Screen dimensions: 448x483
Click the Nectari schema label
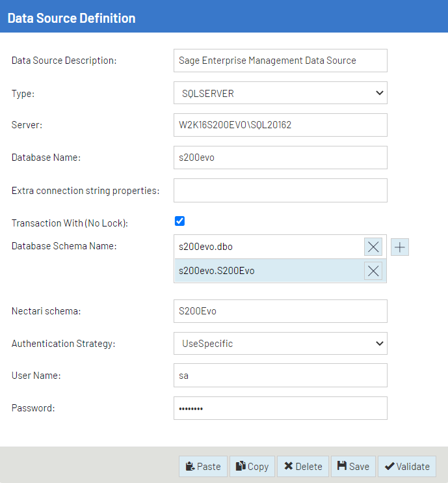46,311
